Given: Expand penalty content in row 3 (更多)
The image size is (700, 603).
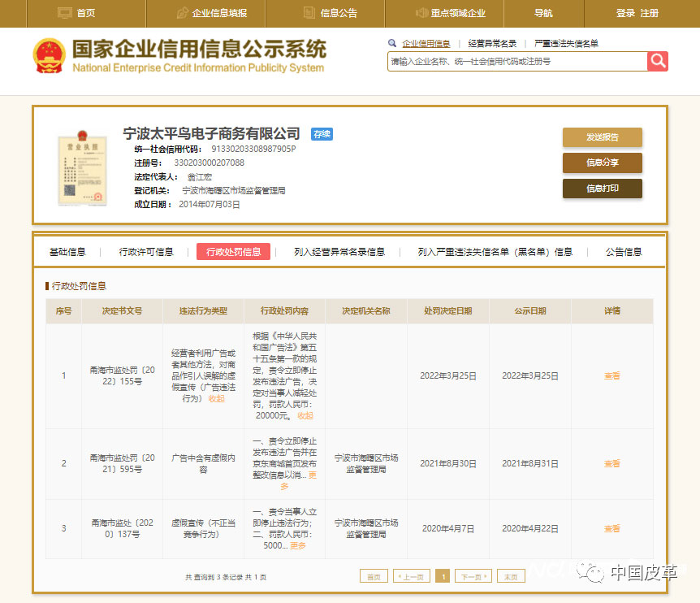Looking at the screenshot, I should pyautogui.click(x=298, y=546).
